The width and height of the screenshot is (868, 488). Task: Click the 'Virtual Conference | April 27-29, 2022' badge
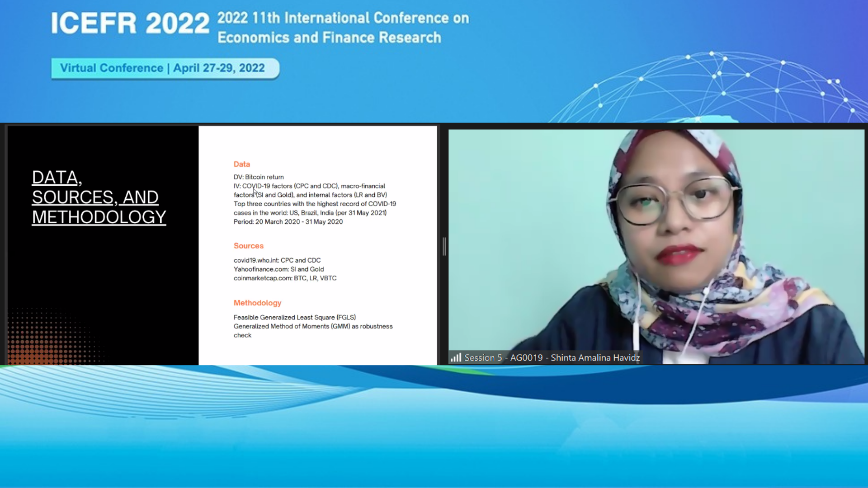tap(165, 68)
